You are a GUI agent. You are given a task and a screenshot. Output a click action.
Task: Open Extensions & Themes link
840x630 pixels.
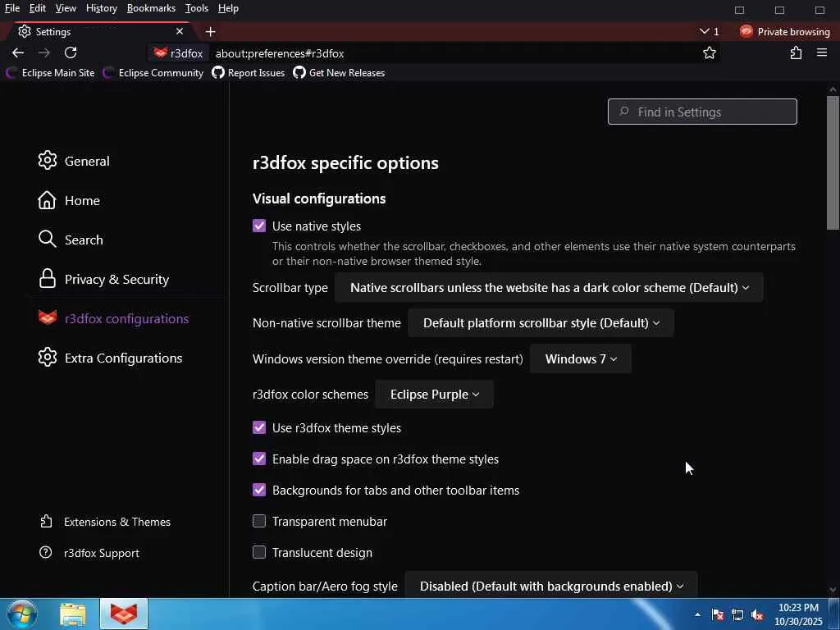(x=106, y=522)
